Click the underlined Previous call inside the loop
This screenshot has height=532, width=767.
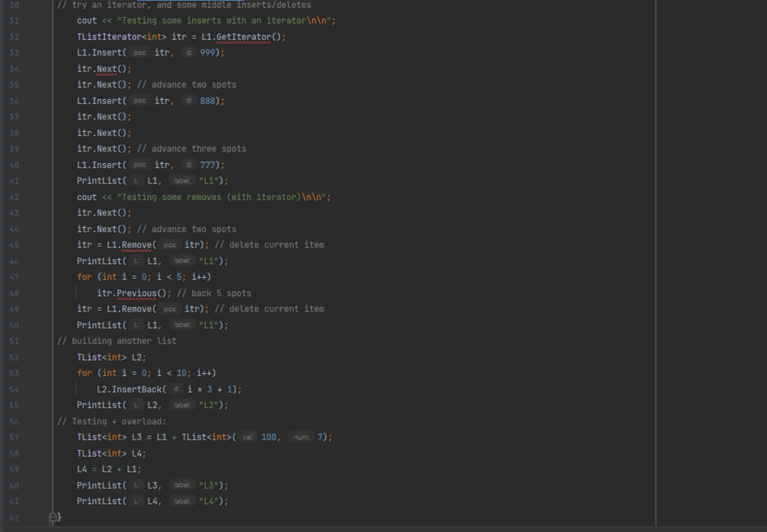136,293
